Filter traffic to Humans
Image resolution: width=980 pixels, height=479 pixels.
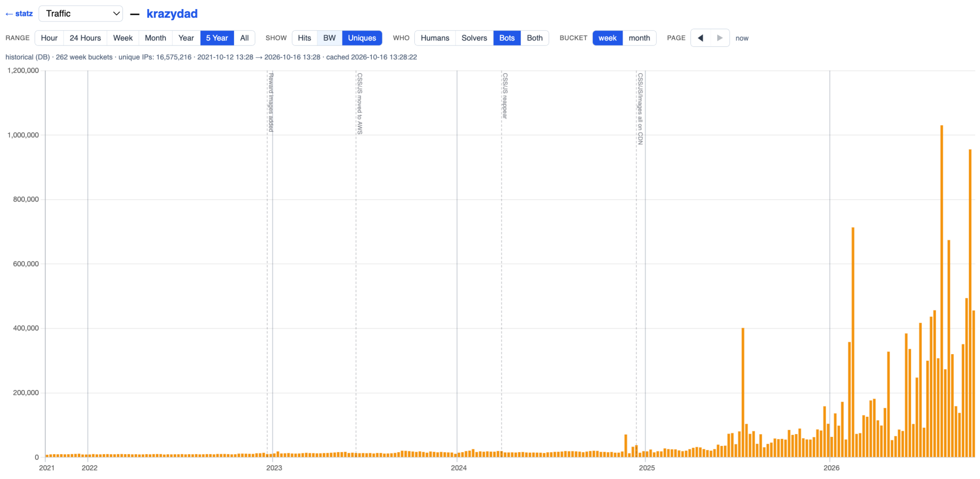click(x=435, y=38)
